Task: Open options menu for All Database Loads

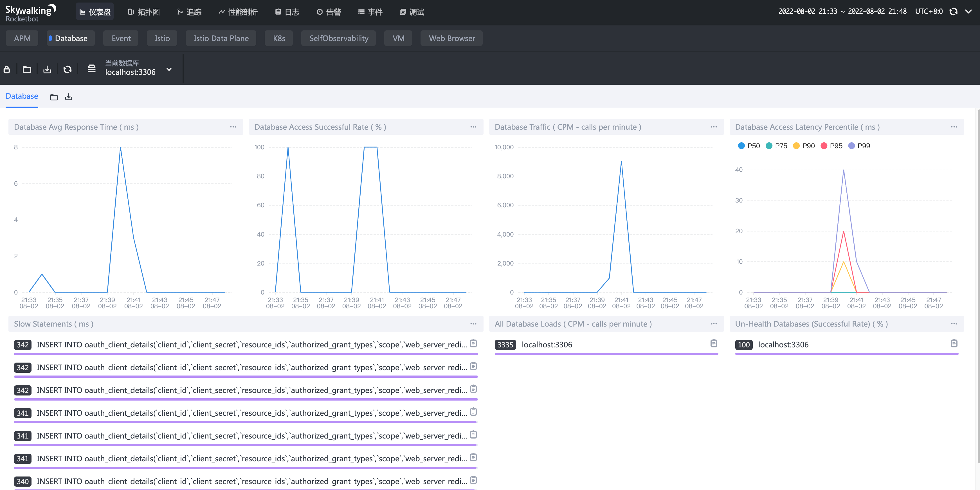Action: [714, 324]
